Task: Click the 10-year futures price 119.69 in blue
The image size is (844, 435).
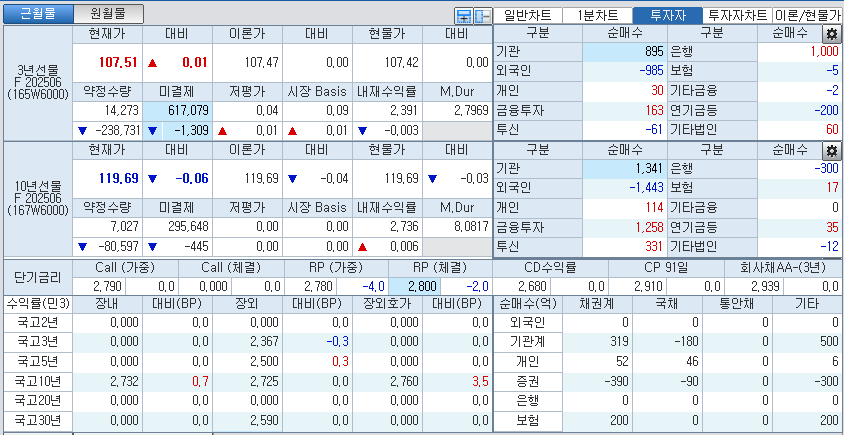Action: 117,178
